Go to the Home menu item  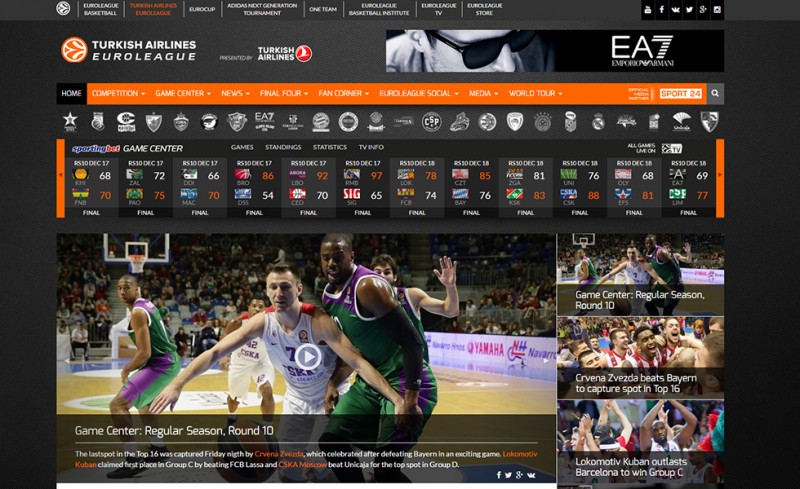coord(71,93)
